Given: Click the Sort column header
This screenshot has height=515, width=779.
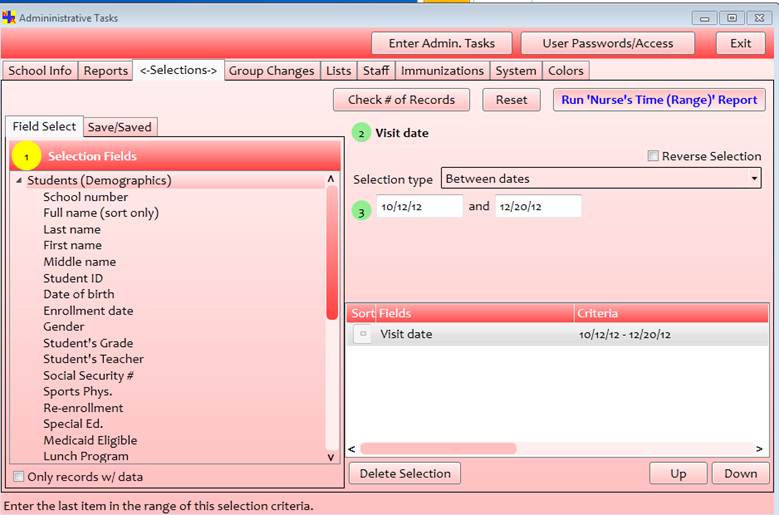Looking at the screenshot, I should coord(362,313).
